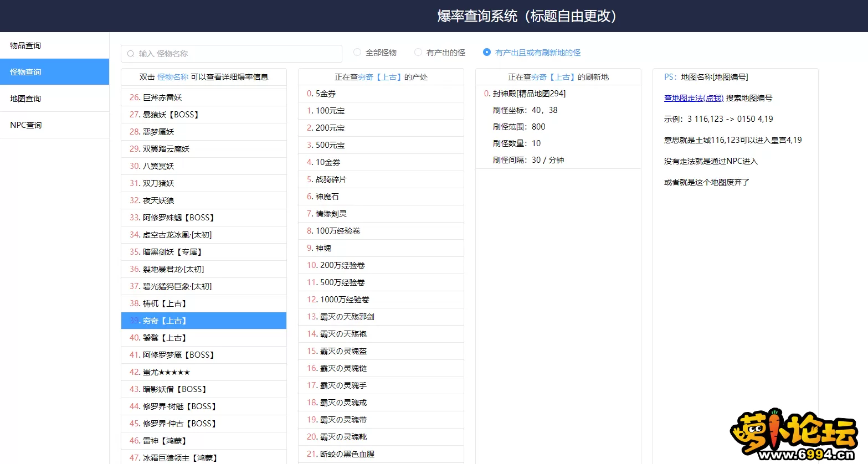Select drop item 2. 200元宝

point(381,128)
